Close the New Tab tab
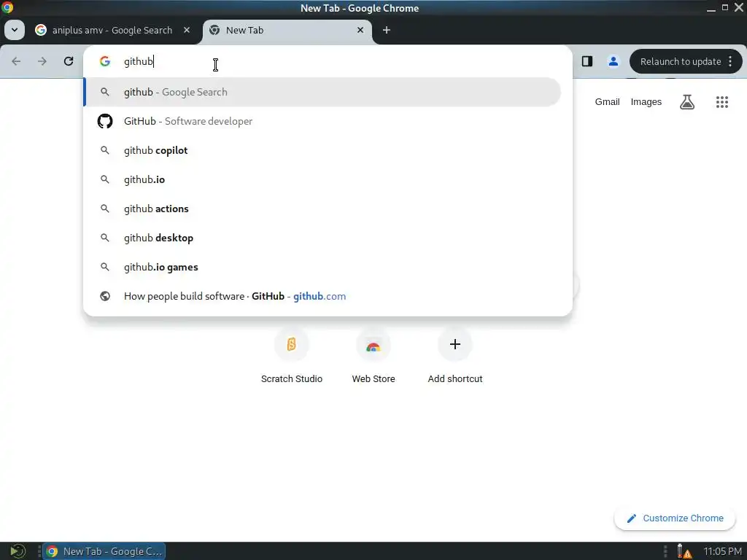Image resolution: width=747 pixels, height=560 pixels. (x=360, y=30)
